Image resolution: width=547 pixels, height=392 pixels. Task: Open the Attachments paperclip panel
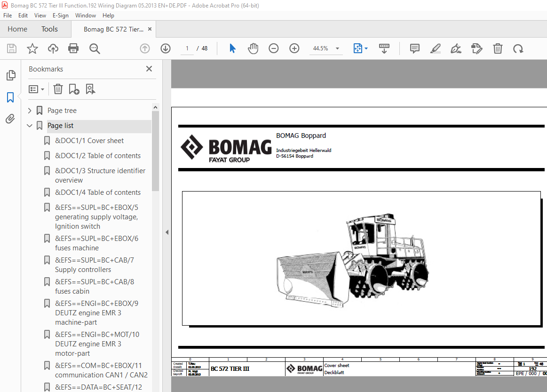(x=10, y=119)
